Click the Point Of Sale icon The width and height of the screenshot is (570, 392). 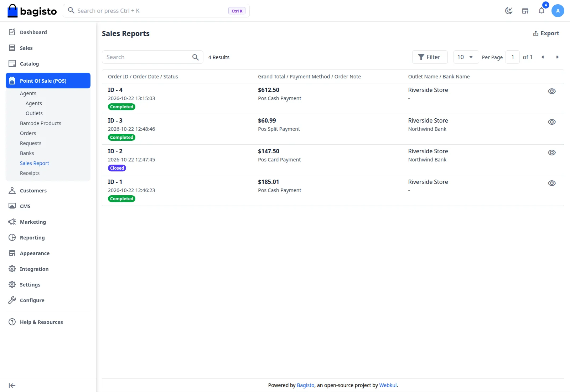point(12,81)
